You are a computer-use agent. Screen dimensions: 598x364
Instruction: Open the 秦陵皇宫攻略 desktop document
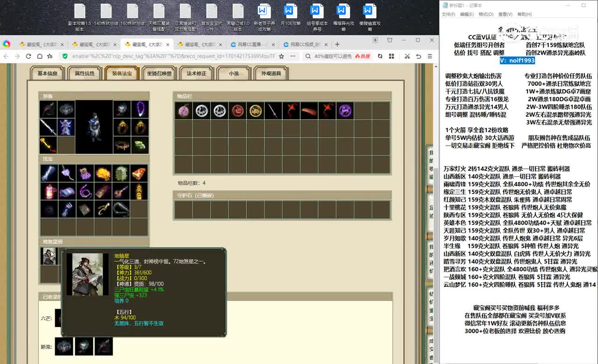coord(370,18)
